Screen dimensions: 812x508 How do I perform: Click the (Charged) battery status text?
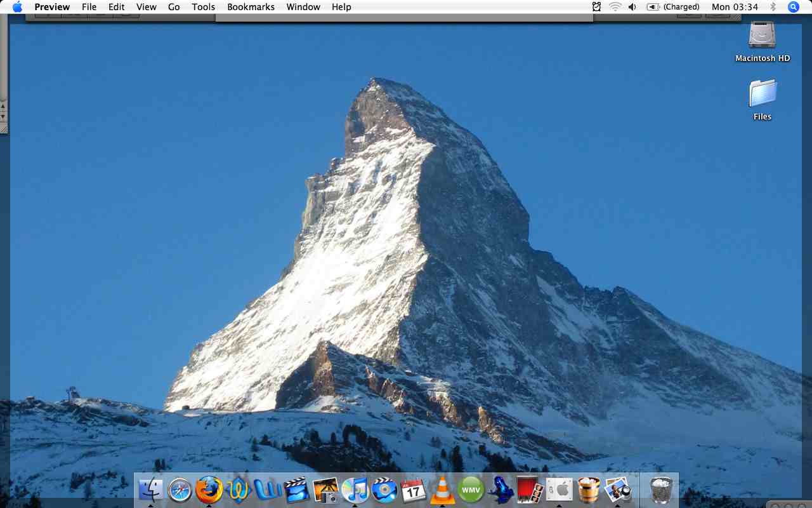pyautogui.click(x=681, y=7)
